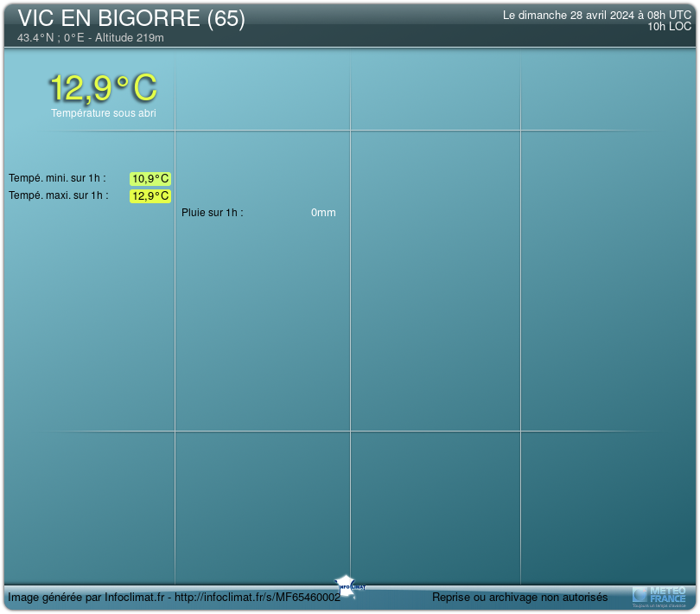Click the '08h UTC' time text
The width and height of the screenshot is (700, 614).
click(x=671, y=16)
